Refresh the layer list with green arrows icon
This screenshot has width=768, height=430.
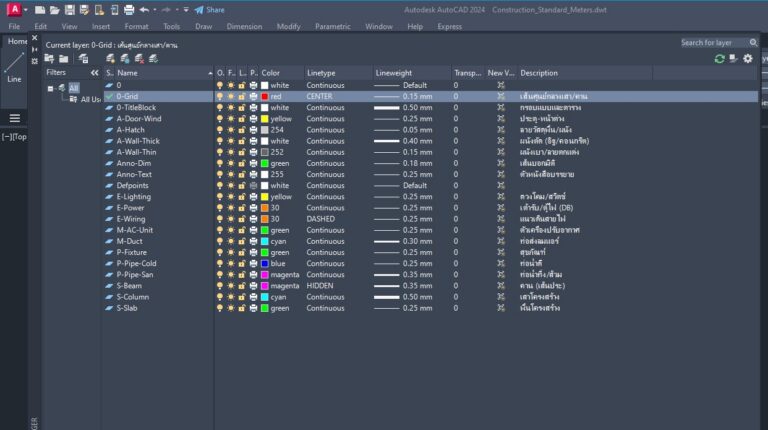pyautogui.click(x=719, y=58)
